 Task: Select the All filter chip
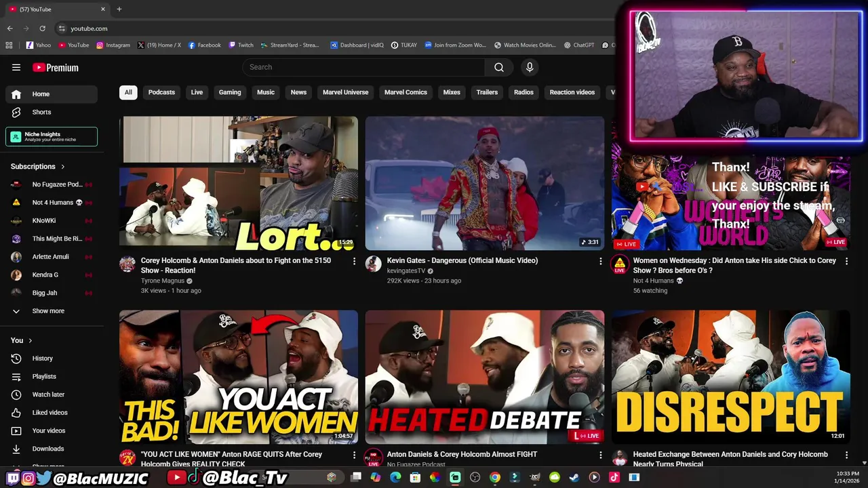pyautogui.click(x=128, y=92)
